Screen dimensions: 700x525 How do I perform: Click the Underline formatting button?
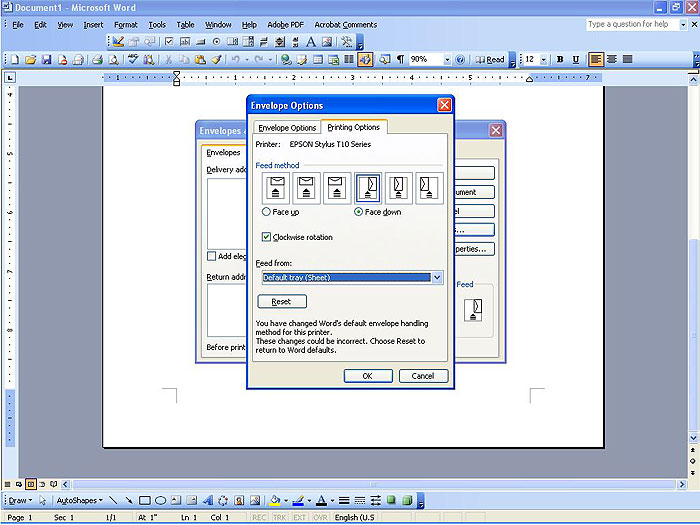click(576, 59)
